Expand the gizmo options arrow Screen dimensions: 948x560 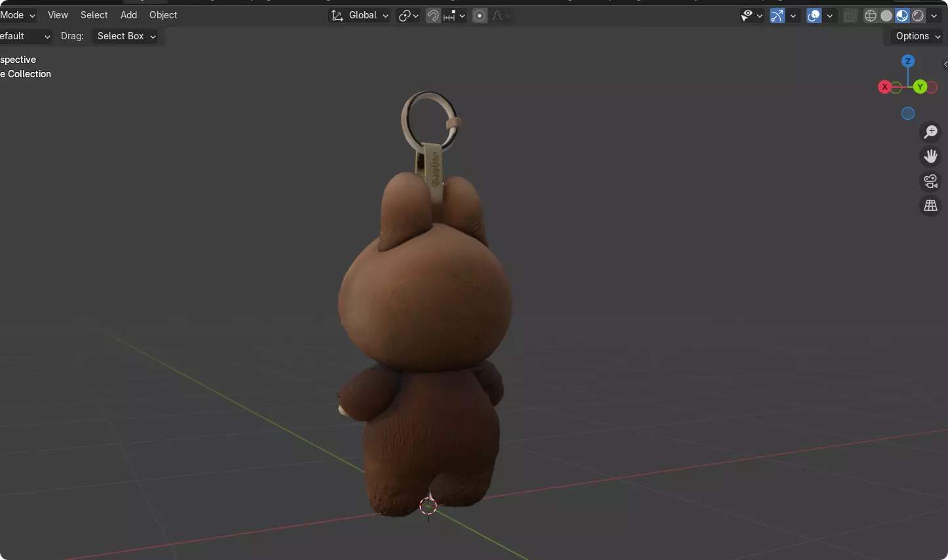point(793,15)
